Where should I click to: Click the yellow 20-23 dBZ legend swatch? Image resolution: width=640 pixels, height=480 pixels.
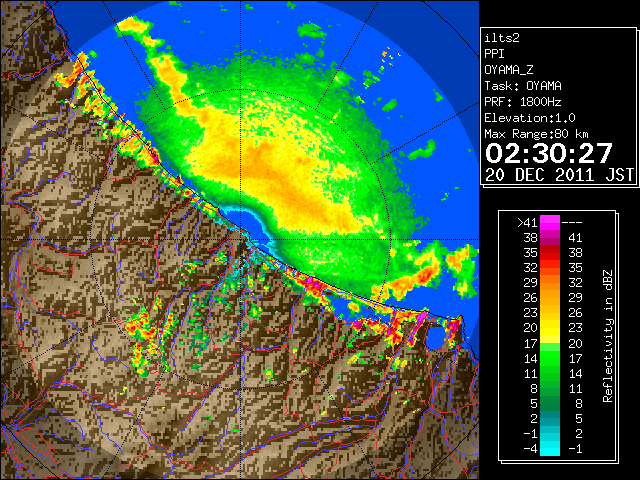pyautogui.click(x=550, y=328)
